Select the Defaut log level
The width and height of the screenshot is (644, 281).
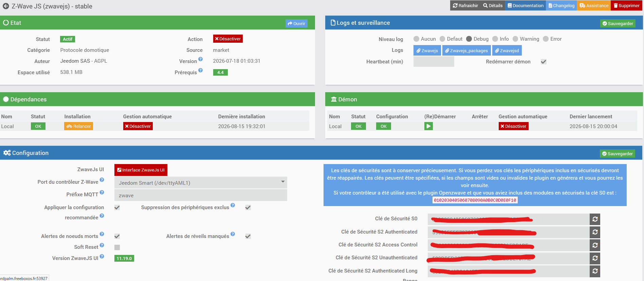pyautogui.click(x=442, y=39)
